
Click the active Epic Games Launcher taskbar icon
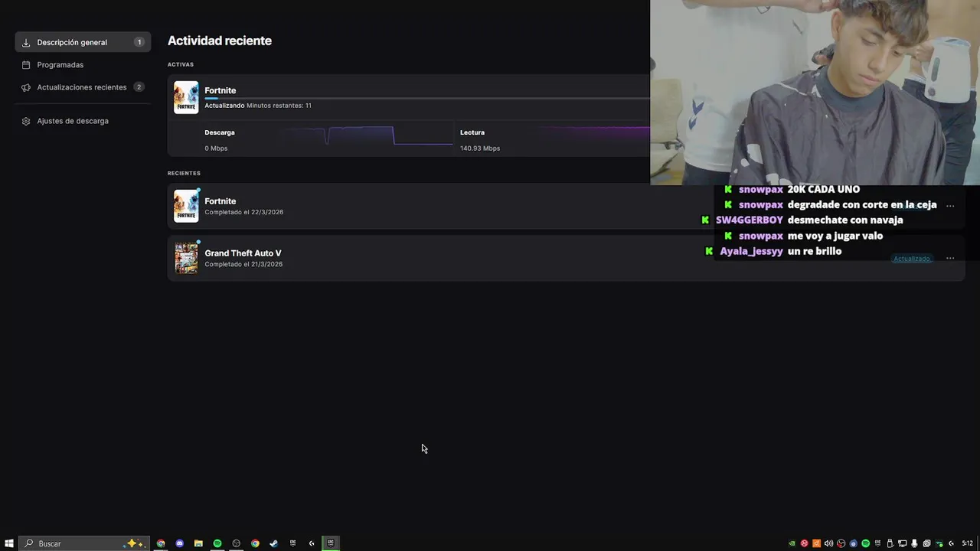[x=331, y=543]
